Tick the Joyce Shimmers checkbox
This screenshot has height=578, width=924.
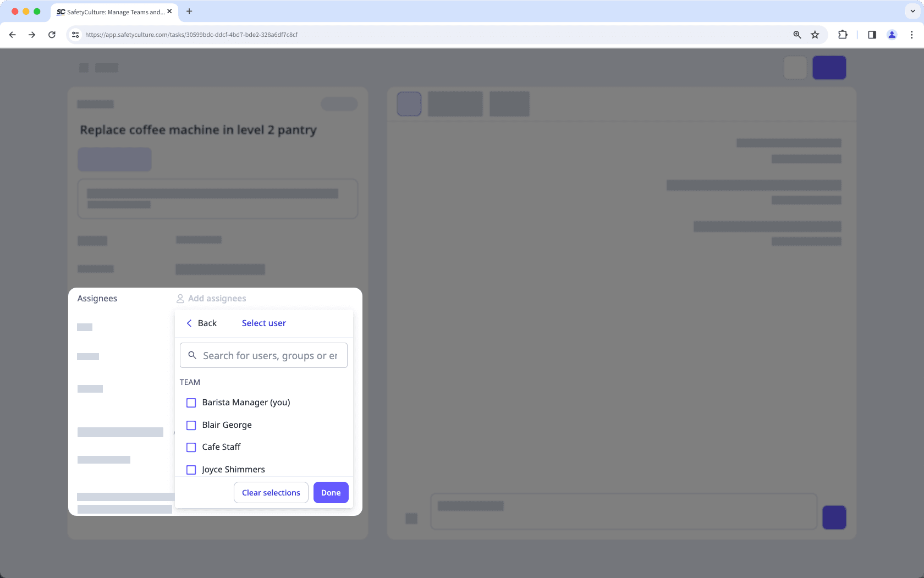(x=191, y=470)
